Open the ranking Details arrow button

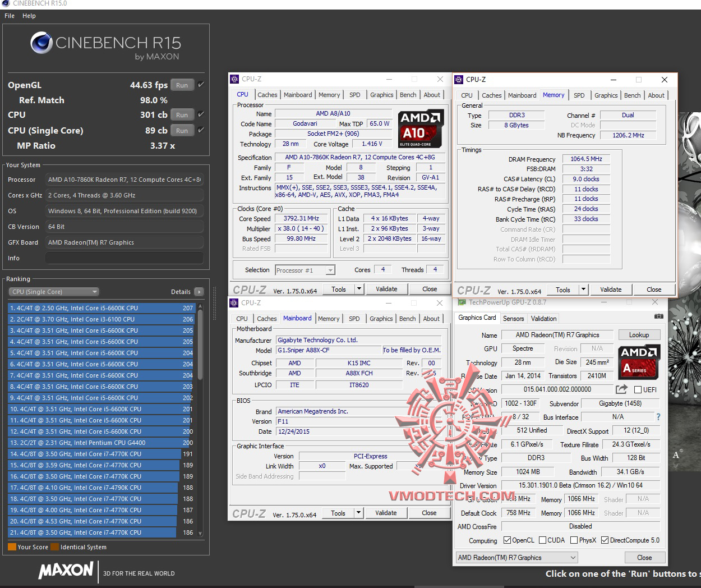tap(199, 292)
